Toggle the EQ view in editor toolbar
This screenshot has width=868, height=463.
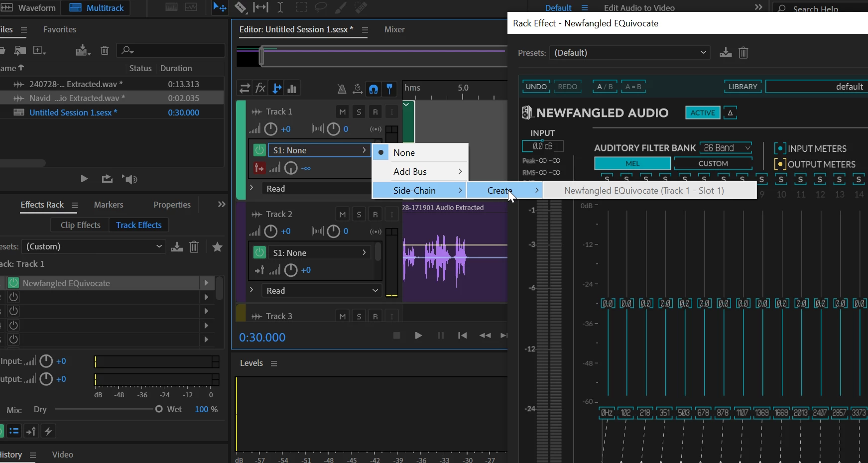click(292, 89)
